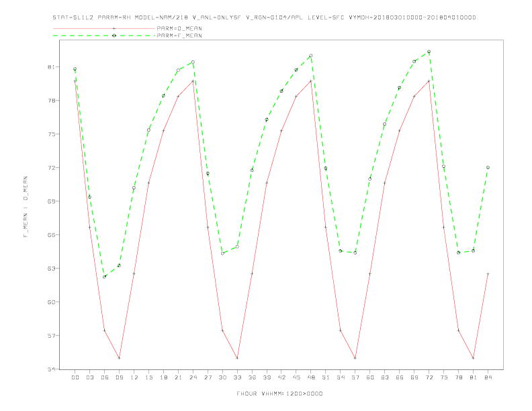Click x-axis forecast hour label 60
This screenshot has height=411, width=532.
pyautogui.click(x=370, y=377)
